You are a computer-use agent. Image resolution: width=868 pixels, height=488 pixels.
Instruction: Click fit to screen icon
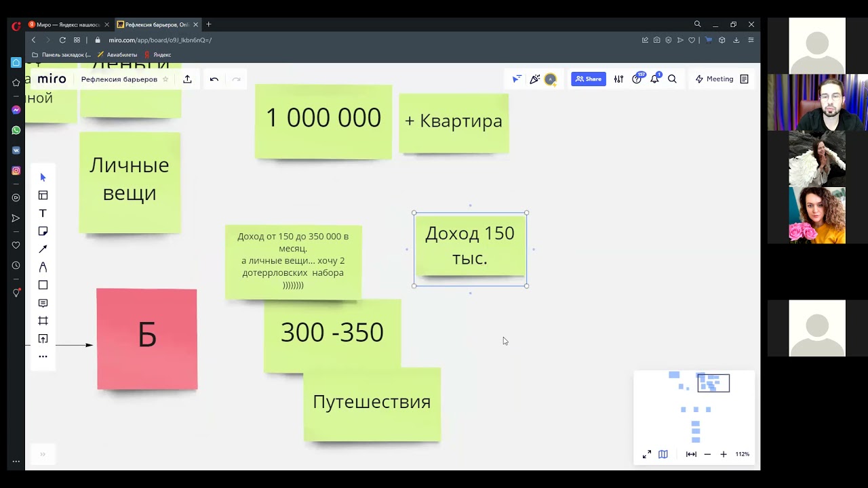(691, 454)
